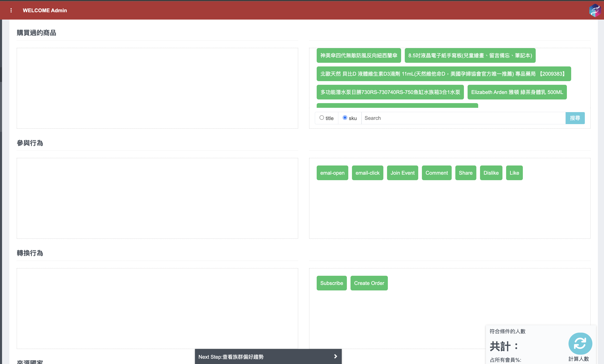Select the Dislike behavior tag

tap(491, 173)
